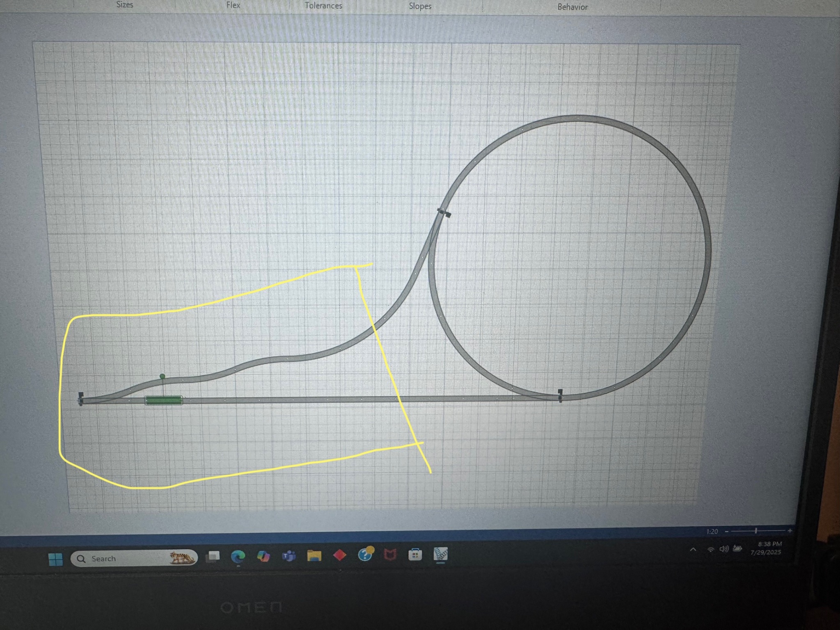The image size is (840, 630).
Task: Open the Slopes ribbon group
Action: tap(420, 6)
